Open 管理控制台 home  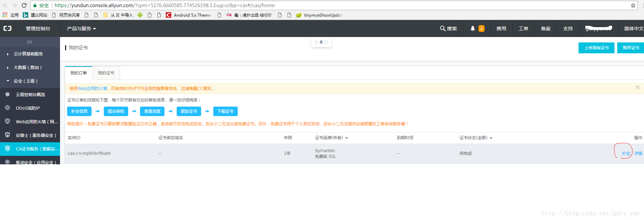tap(38, 29)
